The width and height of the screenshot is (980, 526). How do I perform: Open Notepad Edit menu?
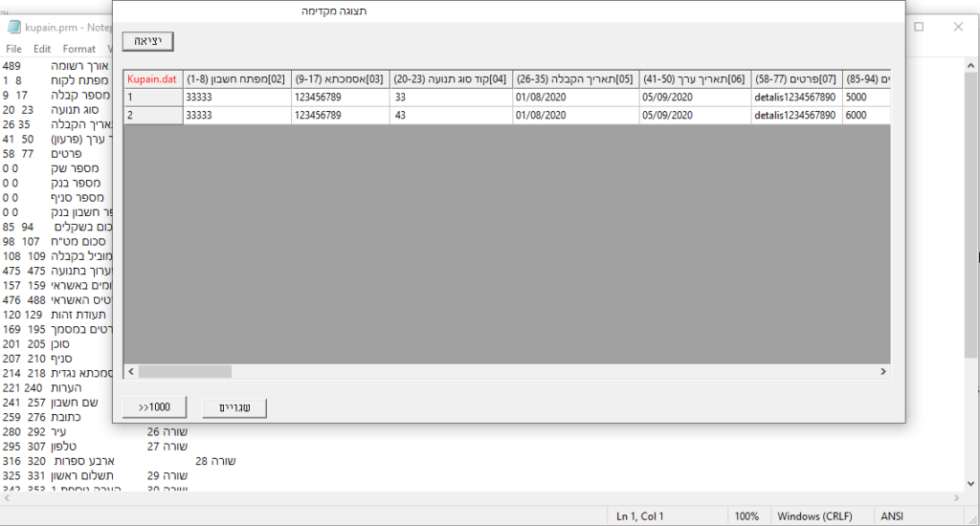(42, 49)
